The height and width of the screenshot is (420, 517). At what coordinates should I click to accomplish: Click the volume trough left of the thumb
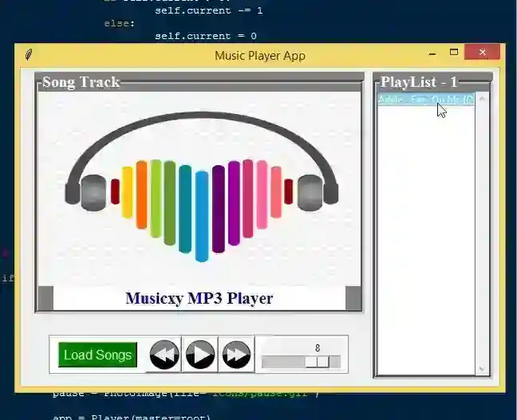[283, 362]
